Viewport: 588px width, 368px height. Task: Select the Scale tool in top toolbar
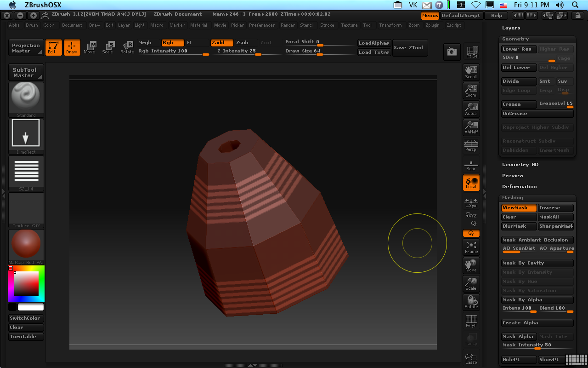pyautogui.click(x=107, y=47)
